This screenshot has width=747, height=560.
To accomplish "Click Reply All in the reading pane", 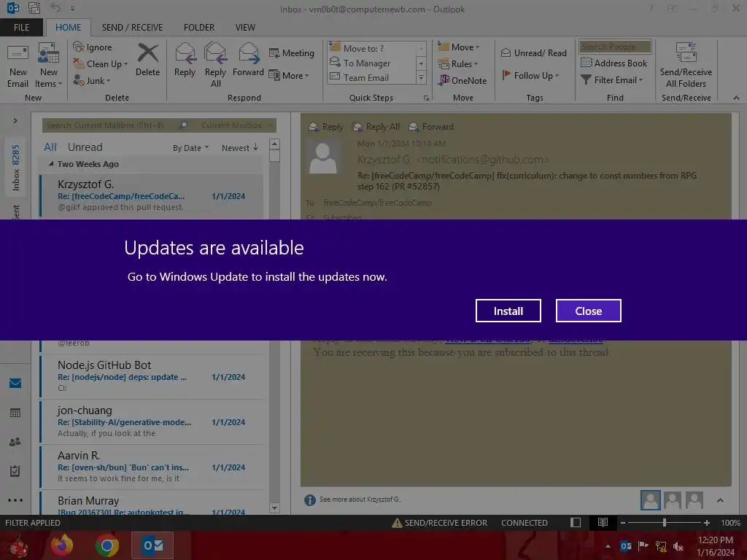I will tap(376, 127).
